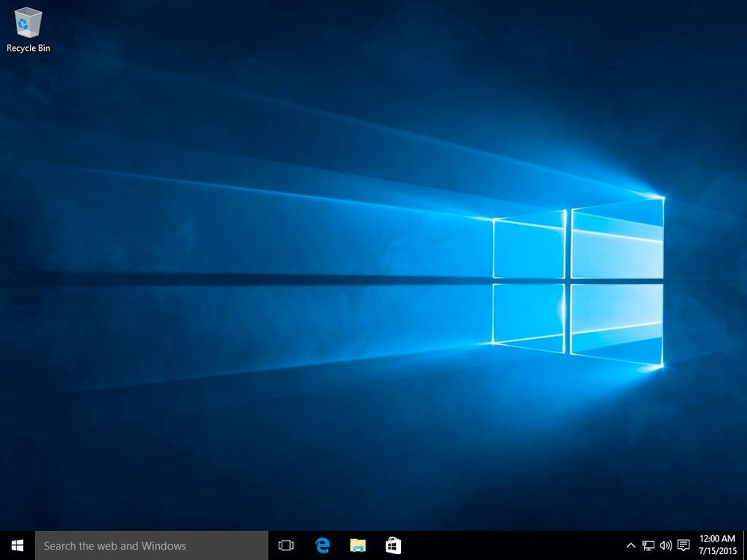The image size is (747, 560).
Task: Open File Explorer from the taskbar
Action: [x=358, y=546]
